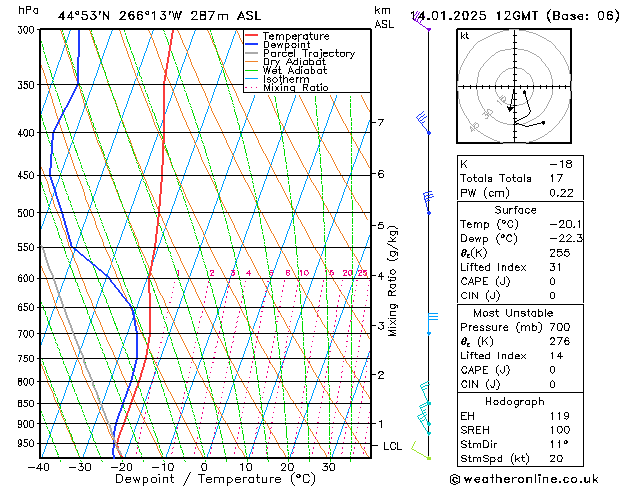Image resolution: width=629 pixels, height=486 pixels.
Task: Click the SREH value 100
Action: [560, 430]
